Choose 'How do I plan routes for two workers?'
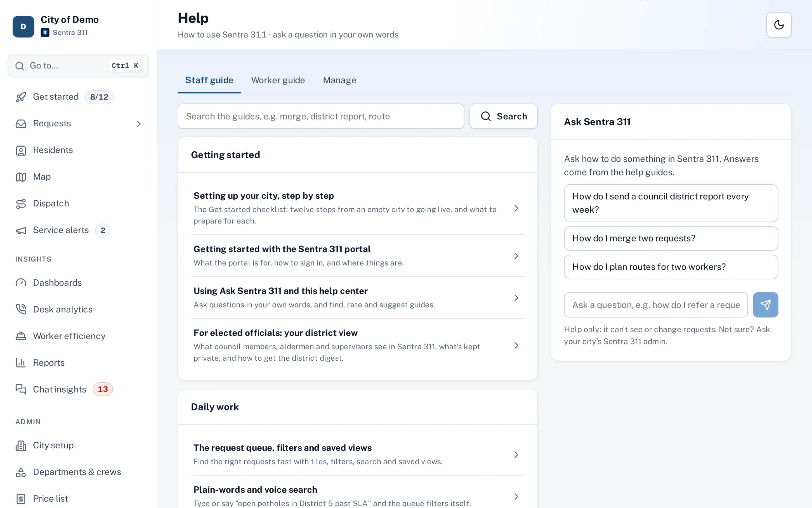 pos(671,267)
